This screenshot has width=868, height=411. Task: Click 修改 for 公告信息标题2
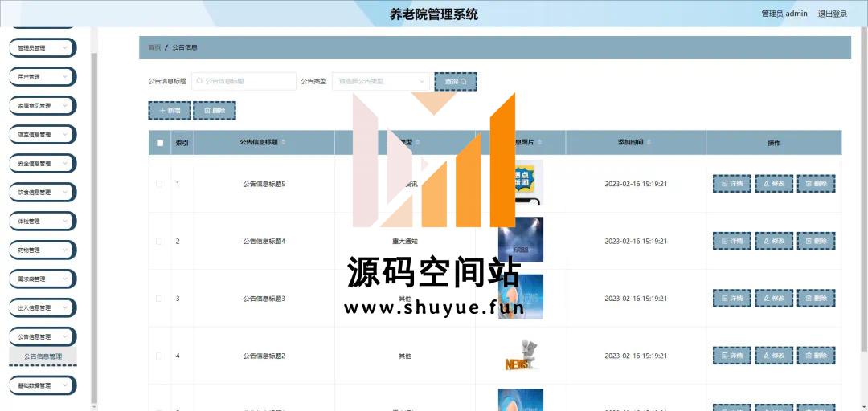point(774,356)
